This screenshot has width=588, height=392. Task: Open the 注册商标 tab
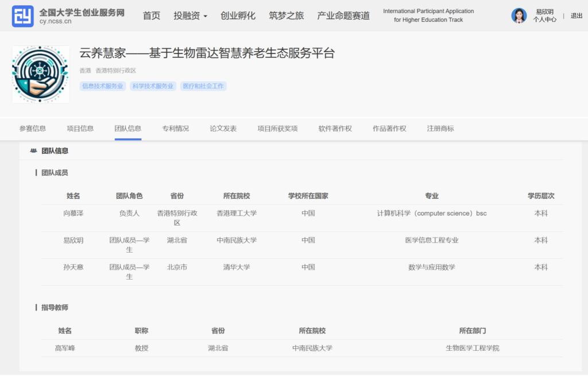tap(440, 129)
